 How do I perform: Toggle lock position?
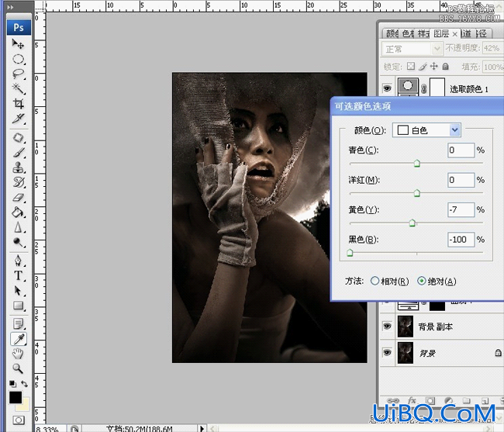[x=434, y=66]
